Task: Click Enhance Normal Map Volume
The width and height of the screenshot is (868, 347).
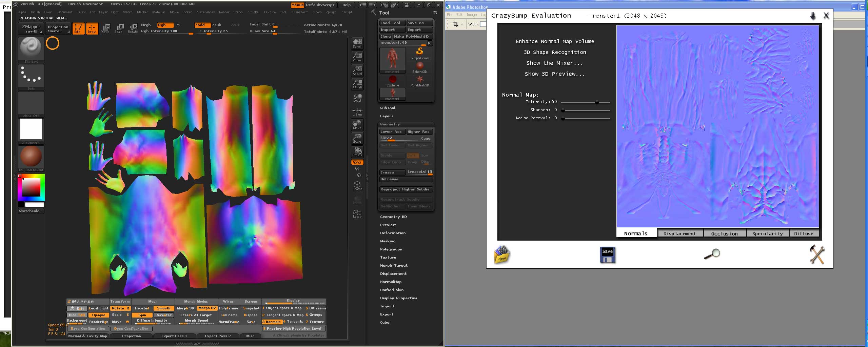Action: click(x=555, y=41)
